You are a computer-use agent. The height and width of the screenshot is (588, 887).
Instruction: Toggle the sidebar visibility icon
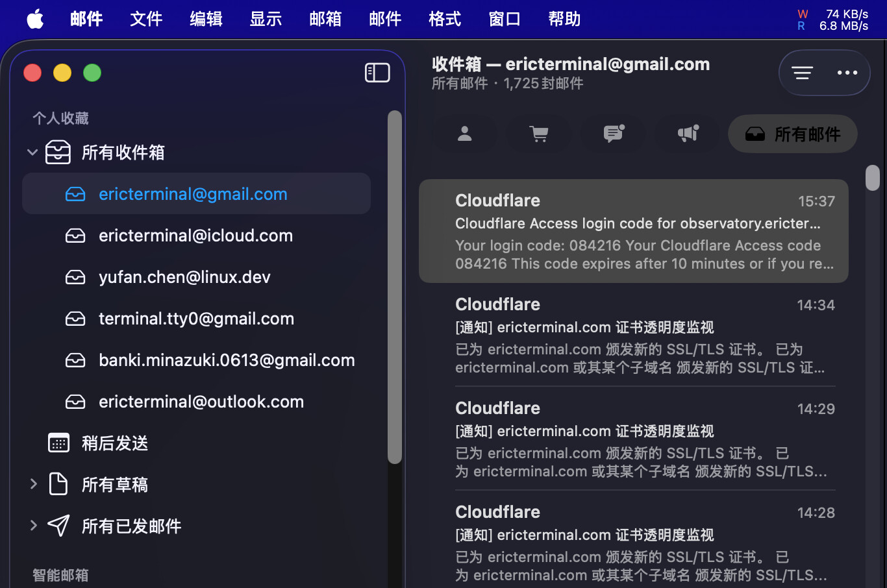377,73
